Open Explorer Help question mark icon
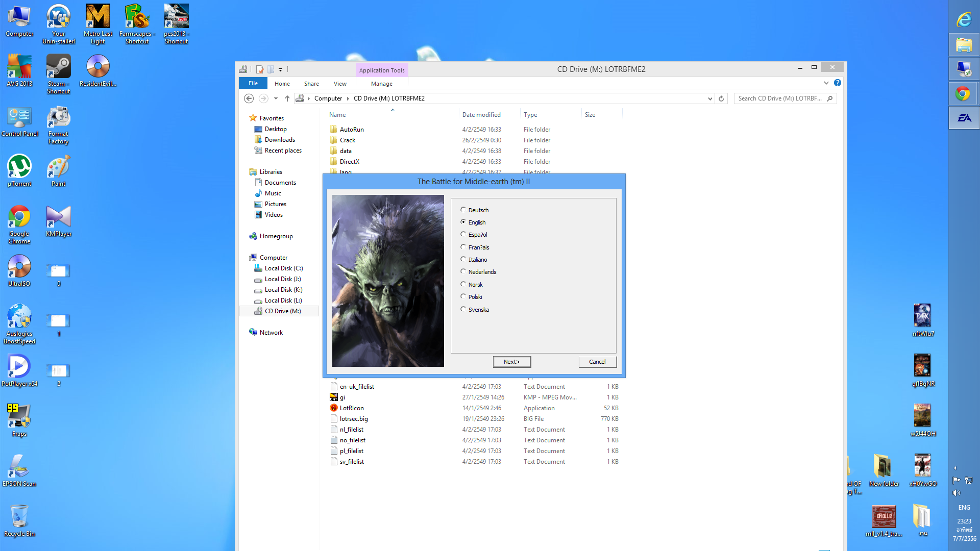This screenshot has height=551, width=980. pos(838,83)
